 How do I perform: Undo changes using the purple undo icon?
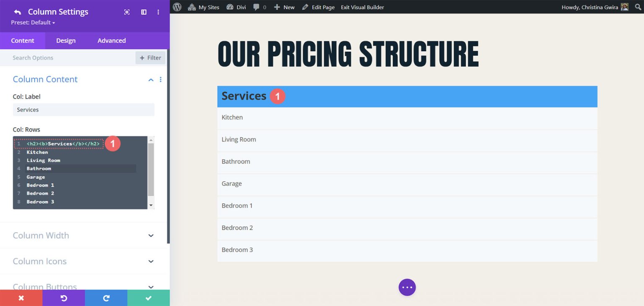64,298
